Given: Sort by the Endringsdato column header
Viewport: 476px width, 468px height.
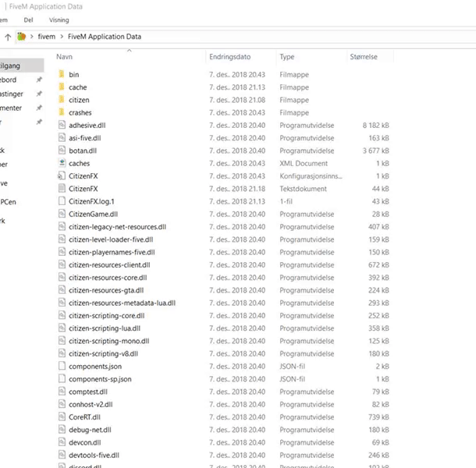Looking at the screenshot, I should 229,57.
